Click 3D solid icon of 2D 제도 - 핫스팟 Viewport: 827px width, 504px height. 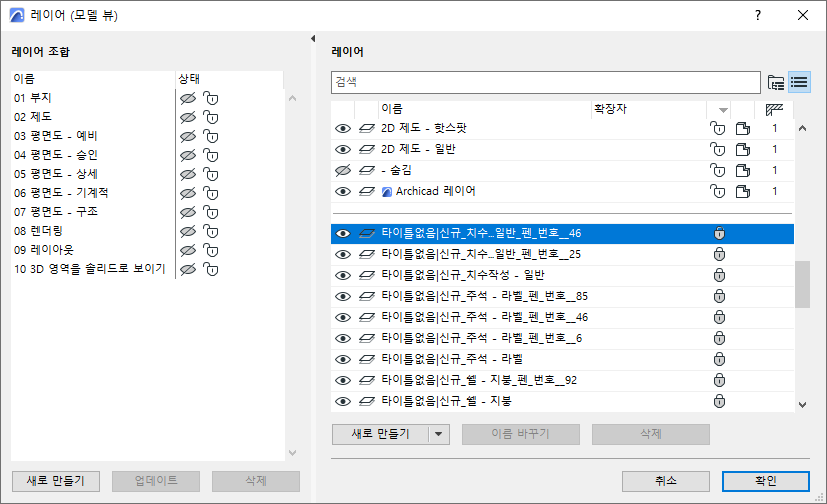click(x=743, y=128)
